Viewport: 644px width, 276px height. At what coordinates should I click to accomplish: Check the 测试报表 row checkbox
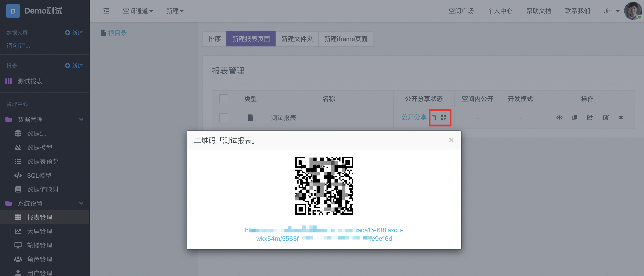coord(223,117)
